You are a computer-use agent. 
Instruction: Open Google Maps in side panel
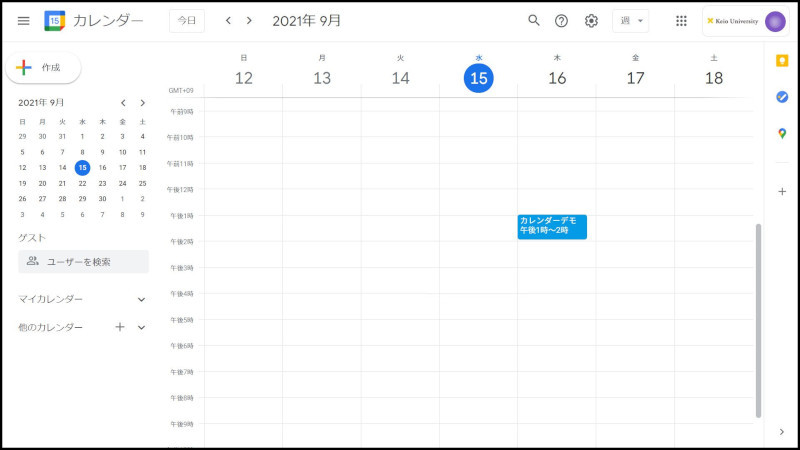782,134
